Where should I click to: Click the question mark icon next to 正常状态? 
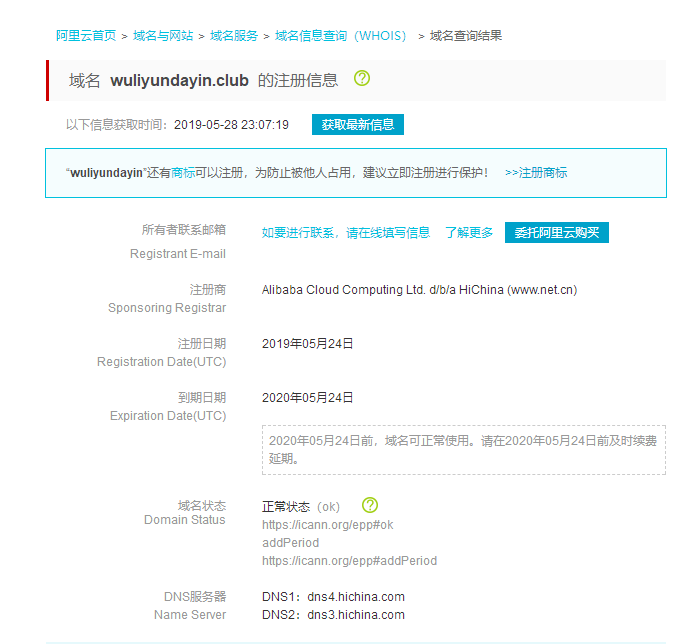point(370,505)
